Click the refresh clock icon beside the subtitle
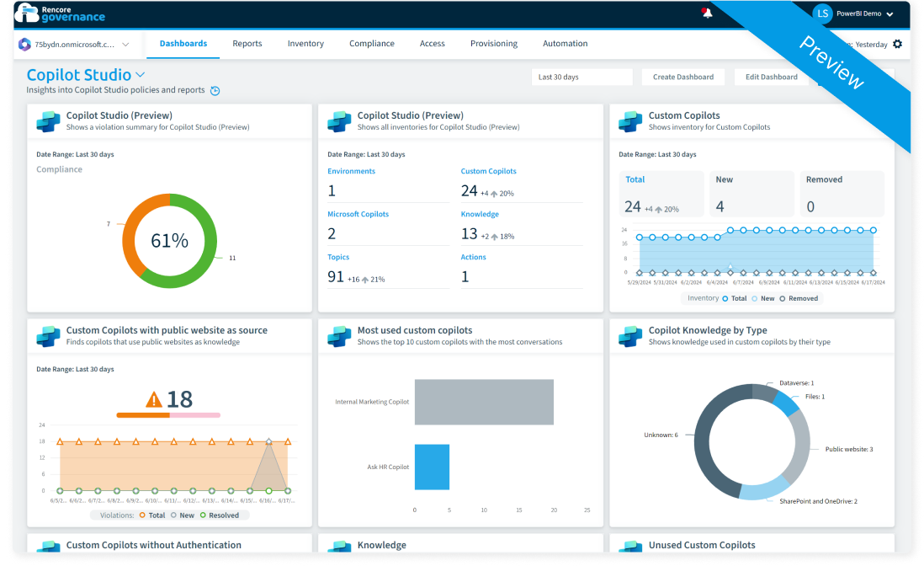Screen dimensions: 924x566 pyautogui.click(x=215, y=91)
